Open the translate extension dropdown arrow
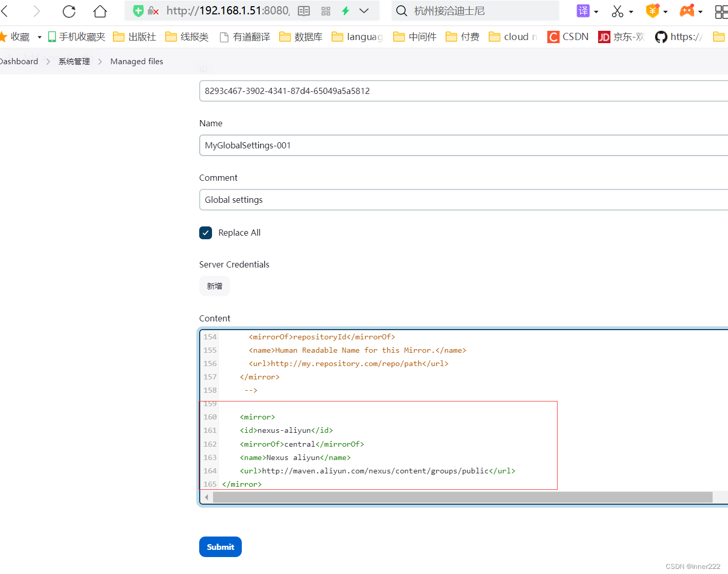 point(596,12)
